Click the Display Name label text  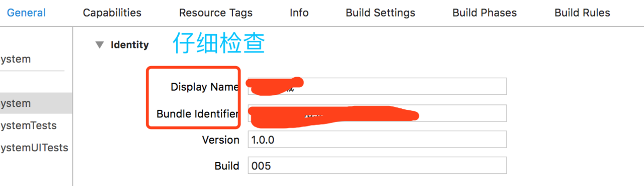coord(205,87)
